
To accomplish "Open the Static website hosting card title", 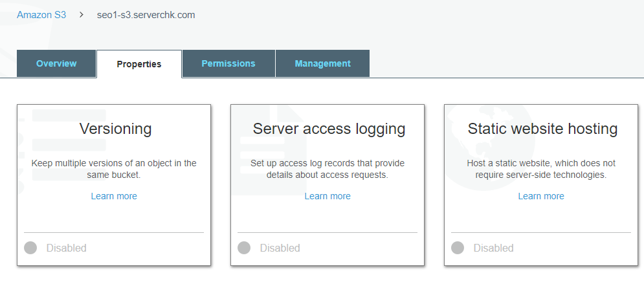I will click(x=542, y=129).
